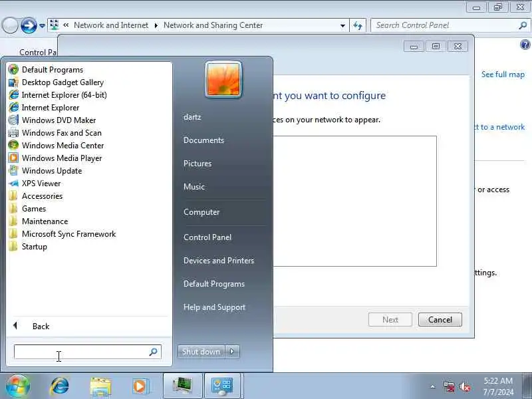The image size is (532, 399).
Task: Click the search magnifier in the Start menu
Action: [154, 352]
